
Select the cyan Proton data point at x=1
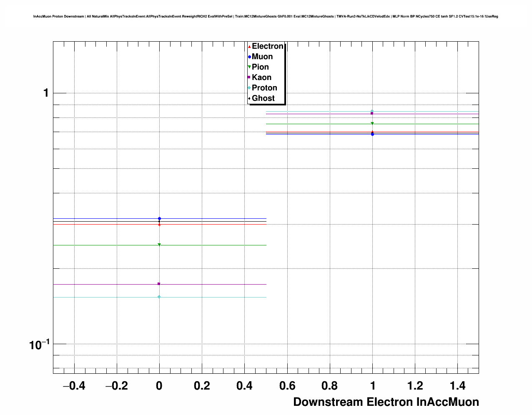click(x=372, y=111)
